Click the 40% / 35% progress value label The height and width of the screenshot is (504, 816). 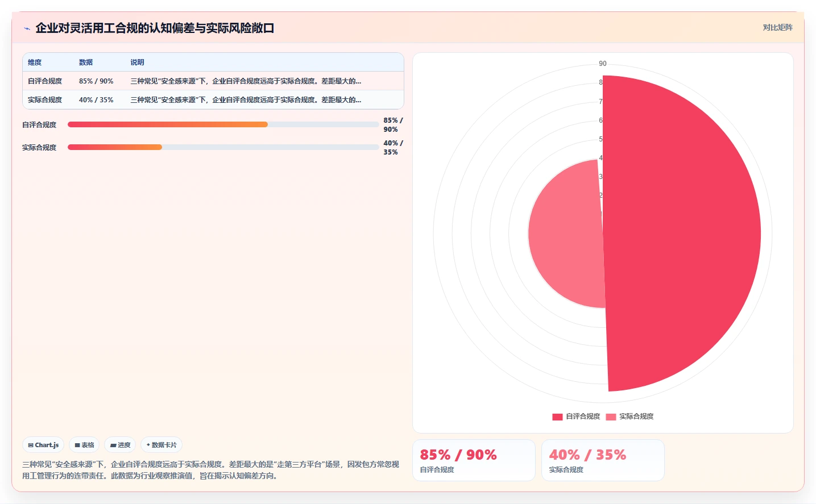393,148
